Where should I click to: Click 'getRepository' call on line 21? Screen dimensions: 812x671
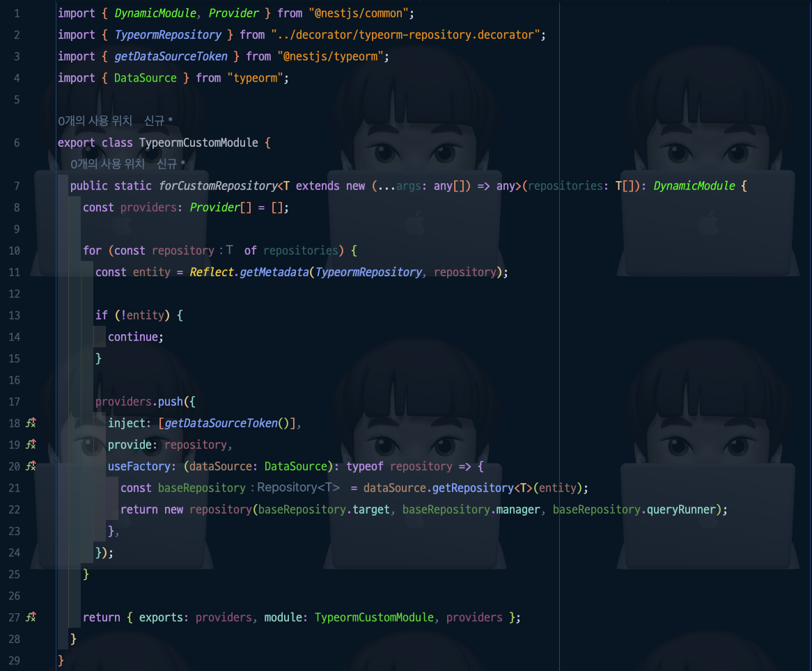tap(473, 488)
